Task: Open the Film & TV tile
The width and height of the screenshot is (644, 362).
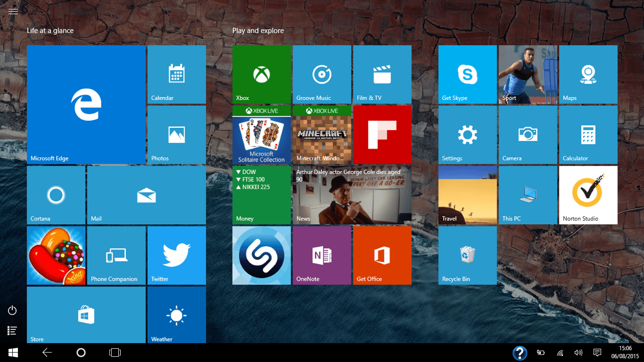Action: [x=382, y=74]
